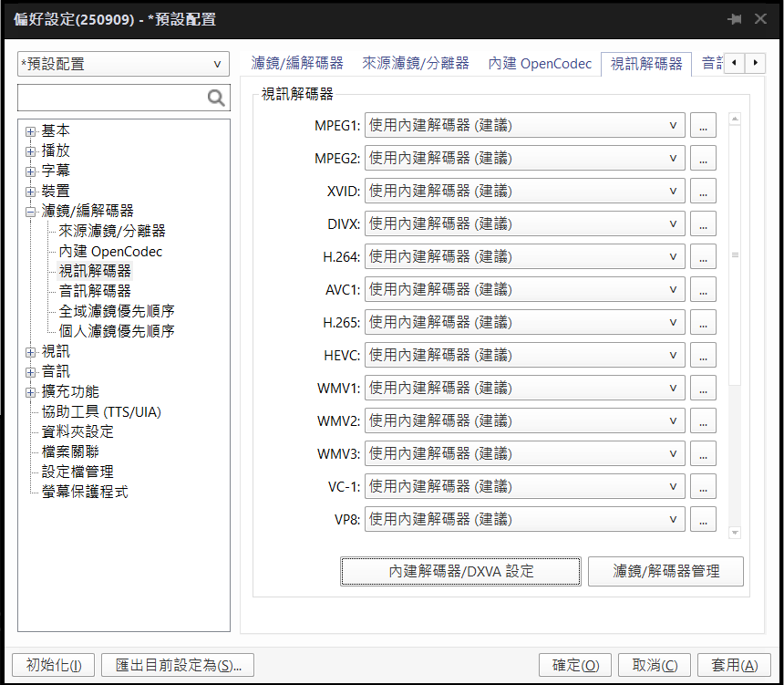Select 音訊解碼器 in the tree

95,291
